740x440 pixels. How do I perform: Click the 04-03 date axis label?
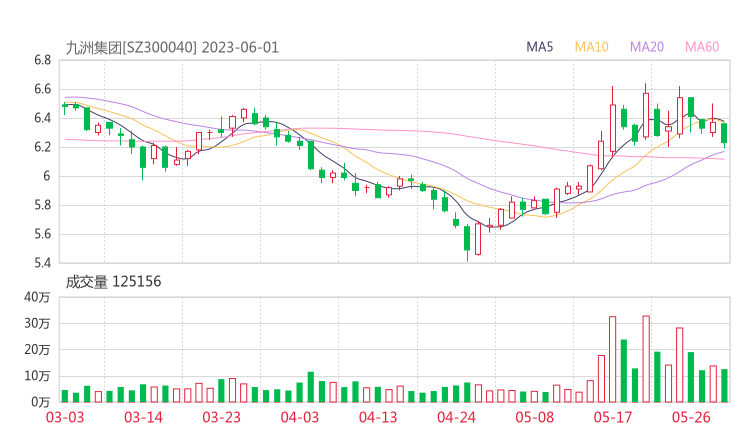[x=300, y=417]
